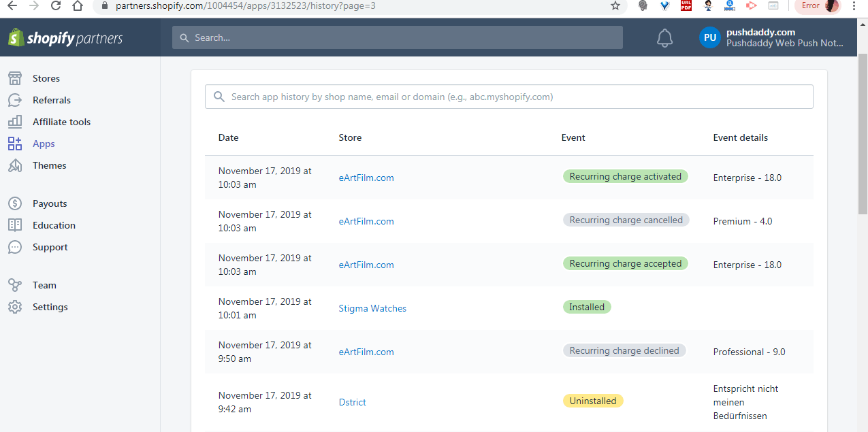The image size is (868, 432).
Task: Select the Affiliate tools chart icon
Action: [15, 122]
